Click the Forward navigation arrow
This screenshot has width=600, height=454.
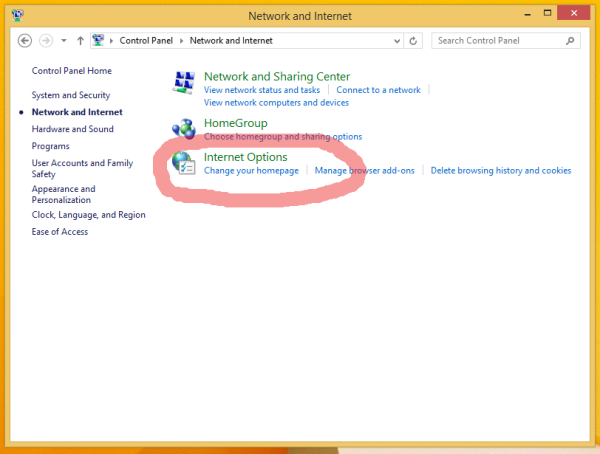(46, 41)
